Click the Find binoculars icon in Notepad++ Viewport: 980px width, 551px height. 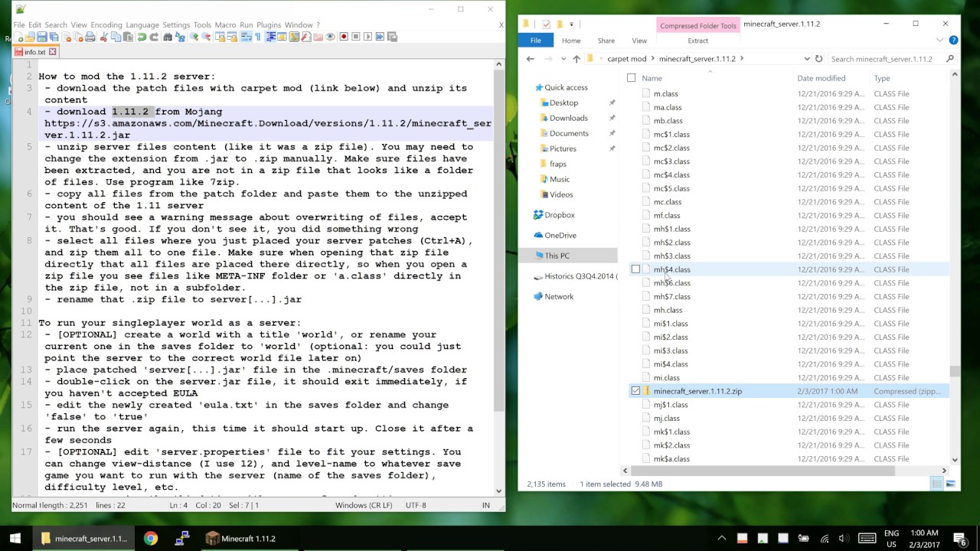[x=167, y=37]
